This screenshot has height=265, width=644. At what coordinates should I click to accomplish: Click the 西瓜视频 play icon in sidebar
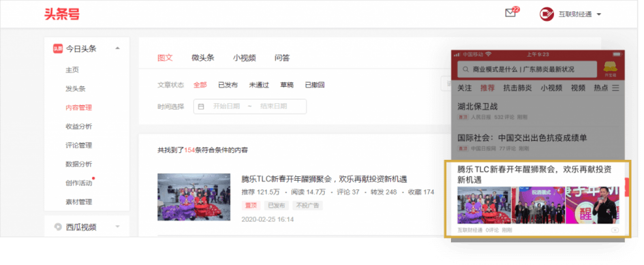58,227
